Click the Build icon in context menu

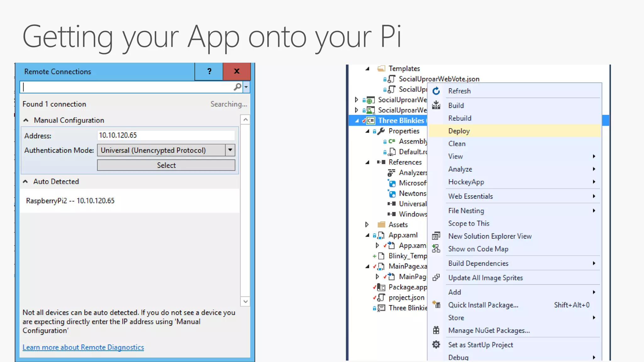(436, 105)
